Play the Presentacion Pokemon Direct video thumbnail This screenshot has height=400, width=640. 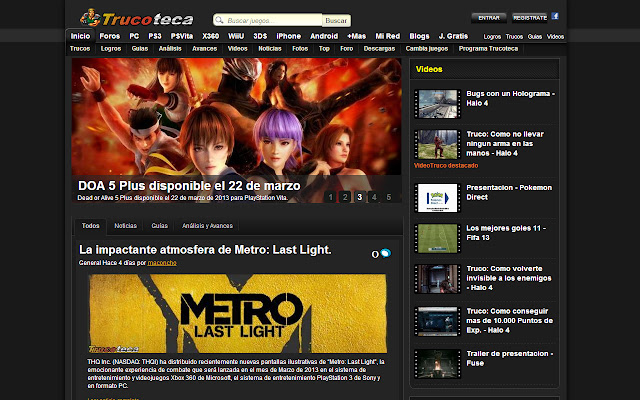click(438, 198)
